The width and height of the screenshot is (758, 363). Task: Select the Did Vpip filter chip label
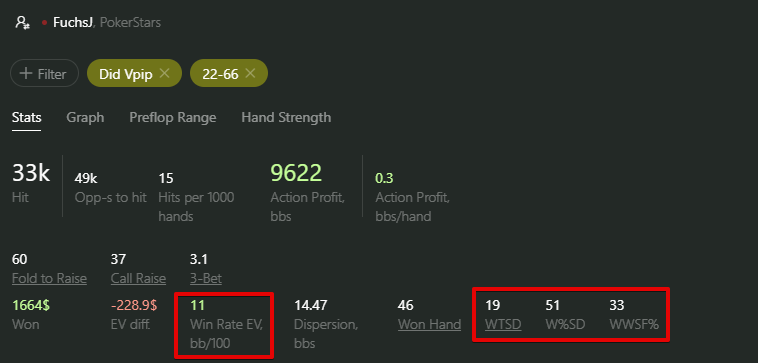126,73
